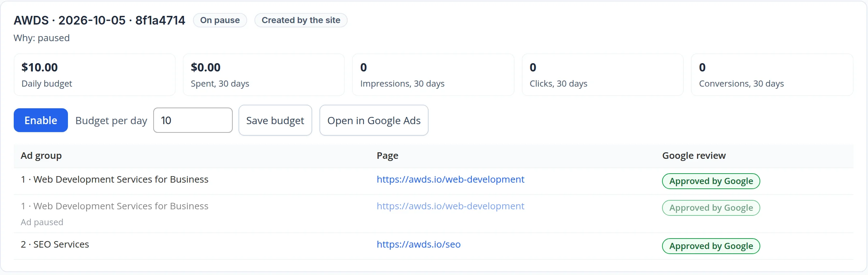
Task: Click the Budget per day label
Action: click(111, 121)
